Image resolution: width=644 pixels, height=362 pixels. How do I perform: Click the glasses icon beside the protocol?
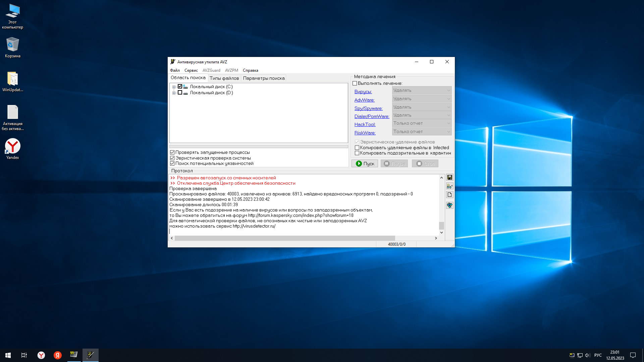point(449,186)
